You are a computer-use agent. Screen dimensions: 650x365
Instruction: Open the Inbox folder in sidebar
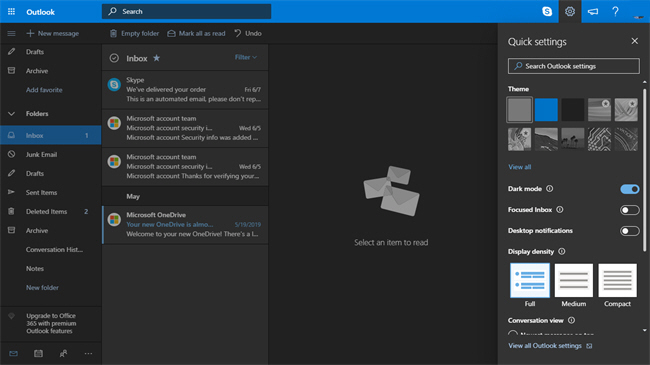51,135
